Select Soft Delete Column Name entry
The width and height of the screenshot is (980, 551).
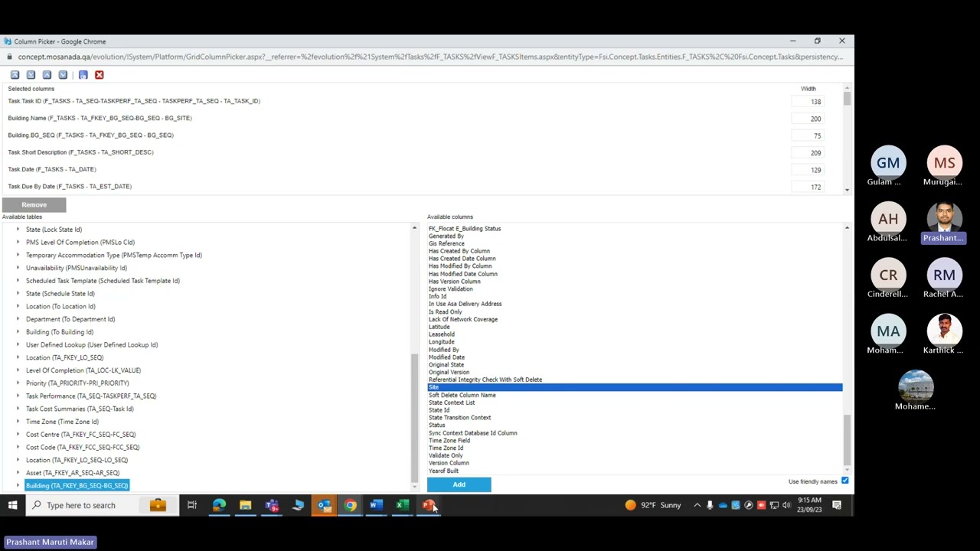pos(462,395)
